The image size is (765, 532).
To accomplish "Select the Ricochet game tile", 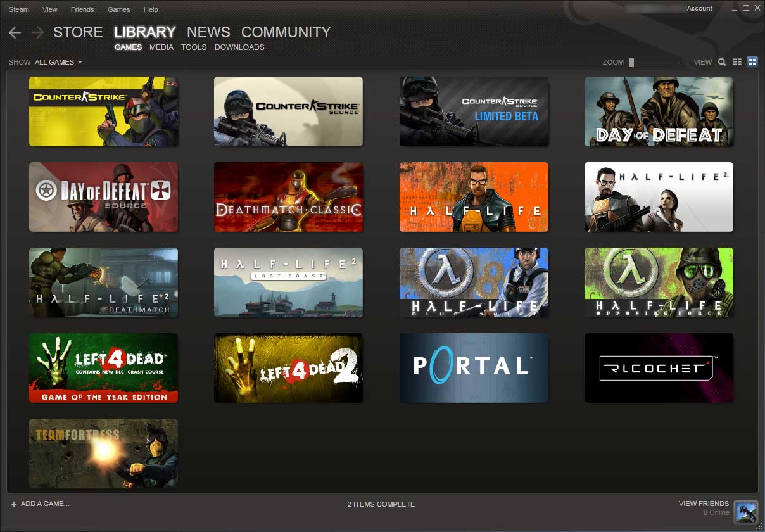I will point(659,368).
